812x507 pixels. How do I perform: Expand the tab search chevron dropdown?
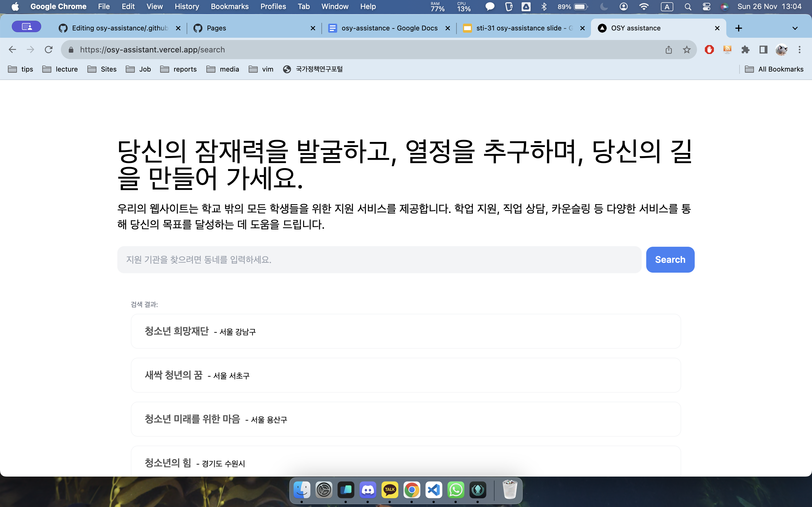(795, 28)
